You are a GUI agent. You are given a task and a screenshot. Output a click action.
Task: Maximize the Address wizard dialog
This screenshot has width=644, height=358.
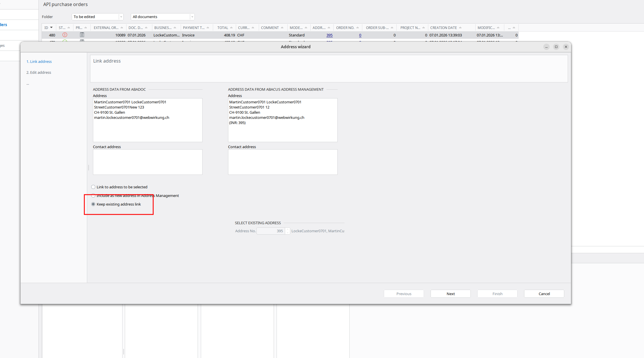point(556,47)
